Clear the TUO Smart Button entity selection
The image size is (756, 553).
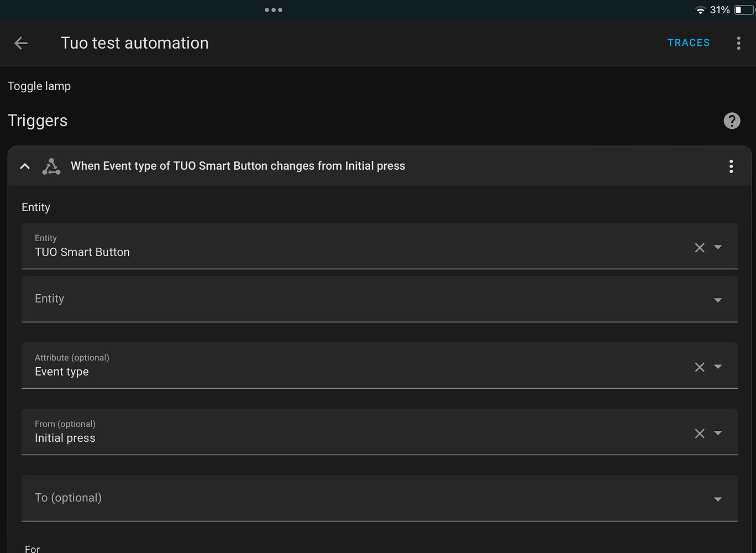pos(699,247)
